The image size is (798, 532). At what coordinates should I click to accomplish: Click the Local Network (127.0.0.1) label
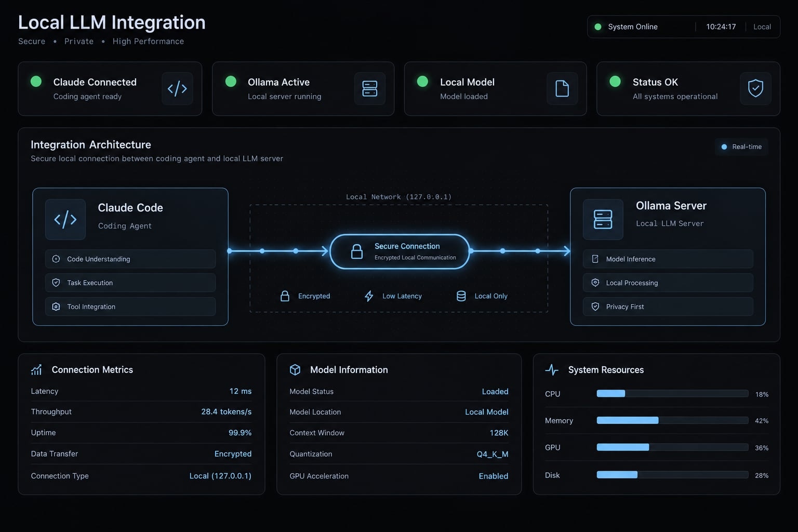click(x=399, y=197)
